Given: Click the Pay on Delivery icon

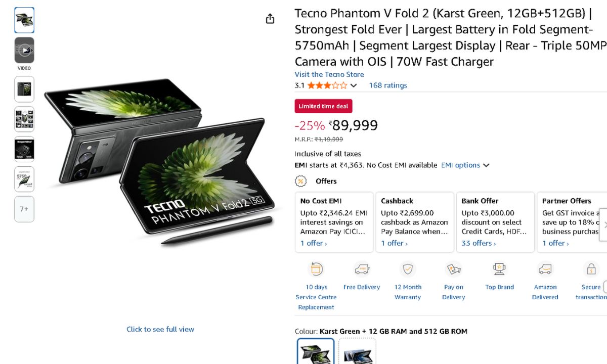Looking at the screenshot, I should 453,269.
